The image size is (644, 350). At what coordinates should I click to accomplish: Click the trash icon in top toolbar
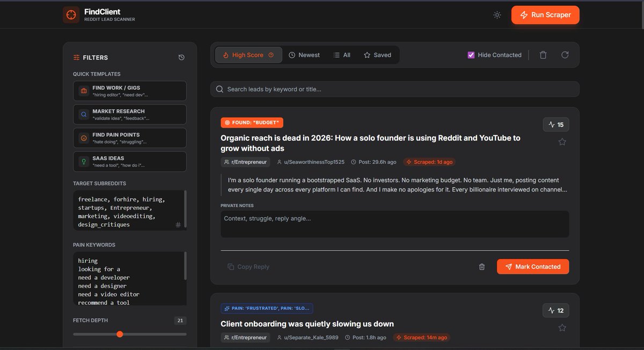pyautogui.click(x=543, y=55)
